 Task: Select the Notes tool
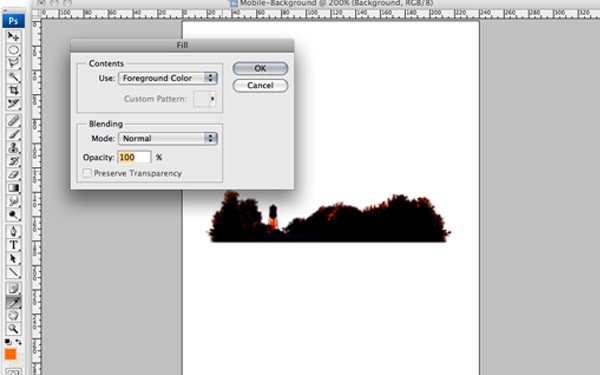(13, 288)
